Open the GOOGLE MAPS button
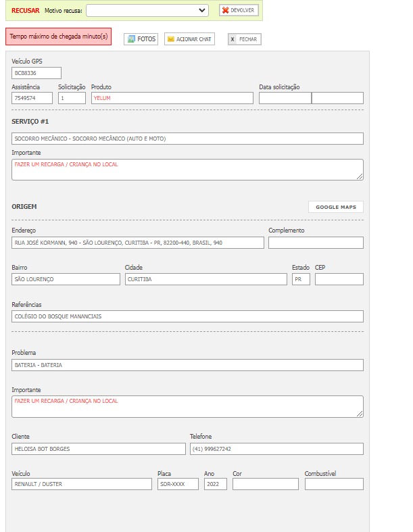 (336, 207)
